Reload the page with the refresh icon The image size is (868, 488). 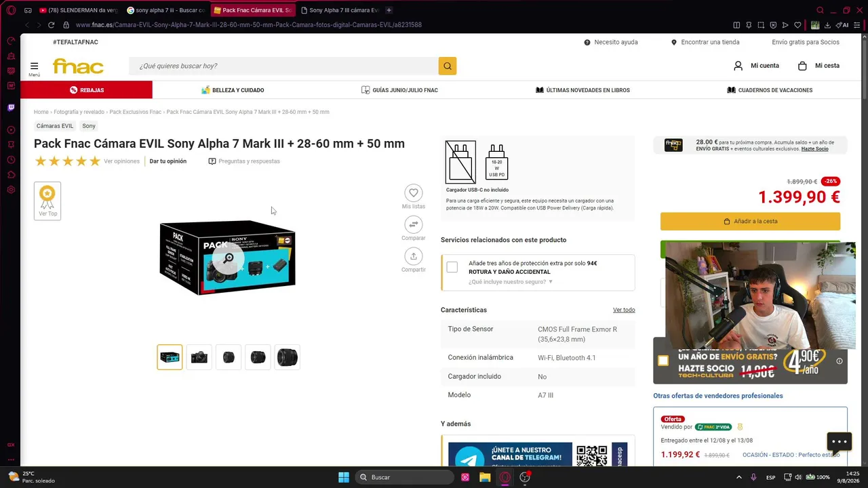51,25
